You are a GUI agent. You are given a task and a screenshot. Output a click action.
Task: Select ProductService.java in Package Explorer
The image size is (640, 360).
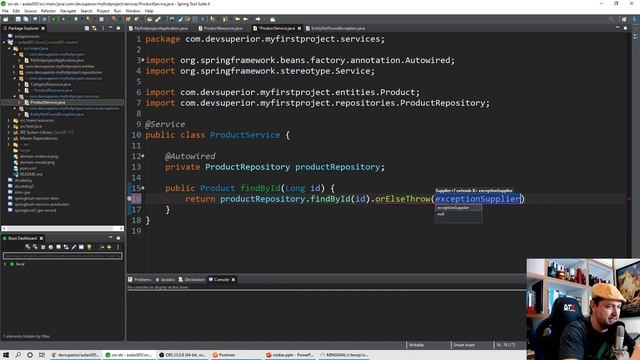click(x=47, y=102)
